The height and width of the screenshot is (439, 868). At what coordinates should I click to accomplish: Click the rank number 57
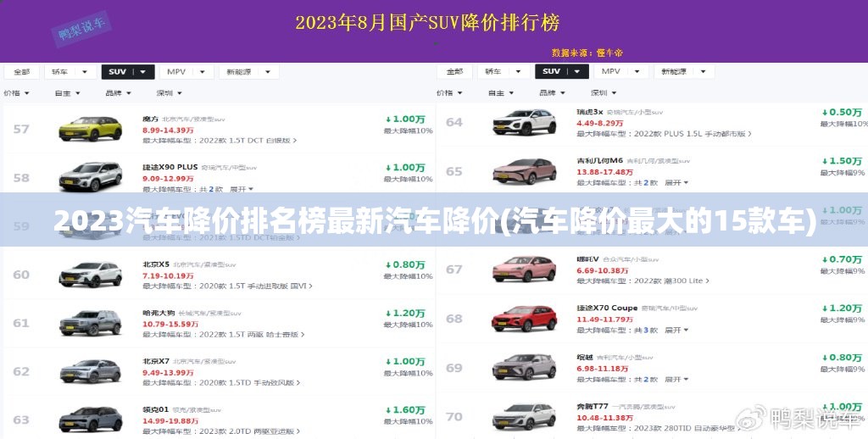(21, 129)
